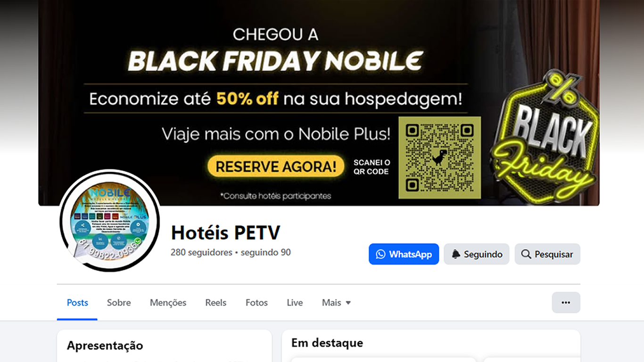The image size is (644, 362).
Task: Open the Menções tab
Action: [x=168, y=303]
